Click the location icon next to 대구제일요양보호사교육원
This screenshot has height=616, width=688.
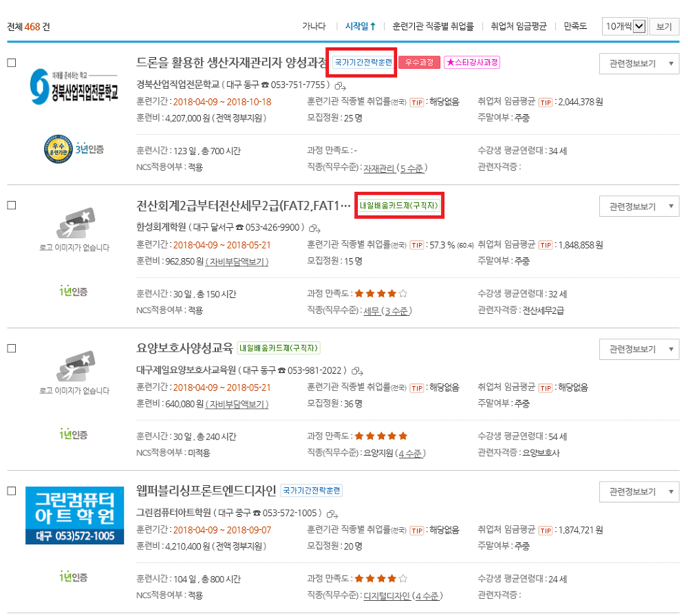click(358, 372)
